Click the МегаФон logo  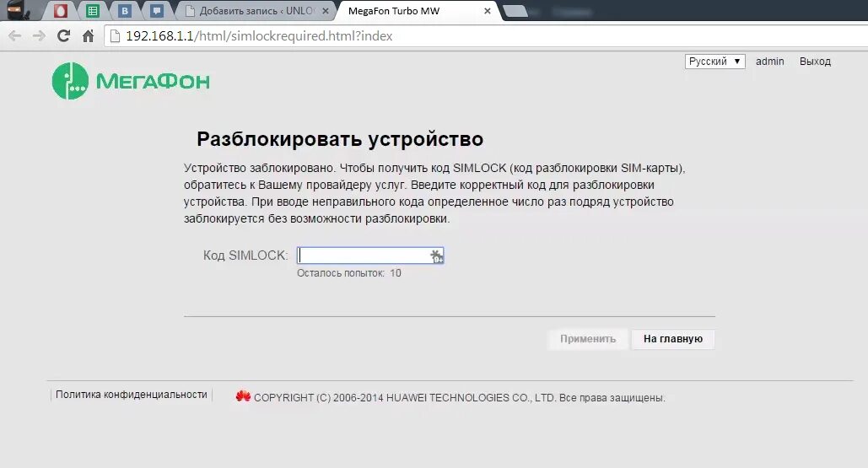click(x=131, y=81)
